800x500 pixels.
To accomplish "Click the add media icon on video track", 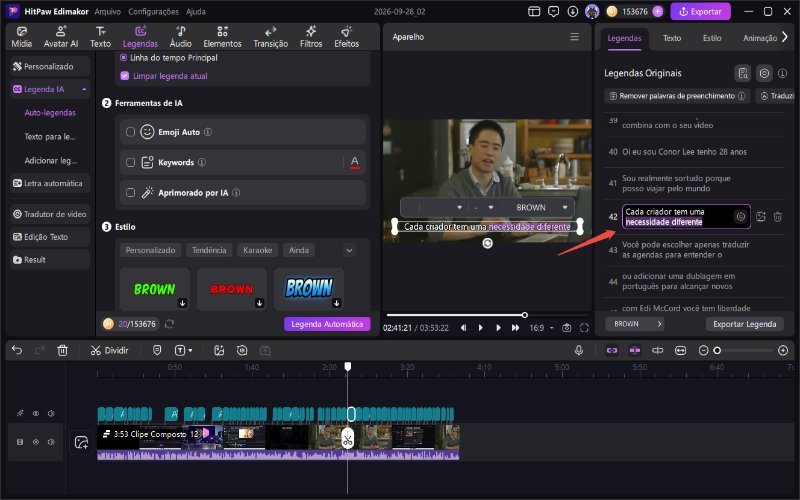I will click(81, 442).
